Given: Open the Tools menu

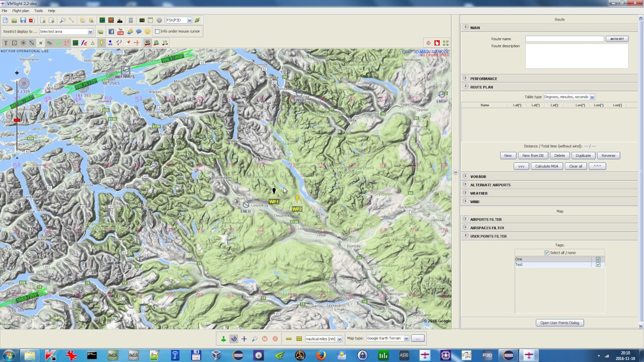Looking at the screenshot, I should [38, 11].
